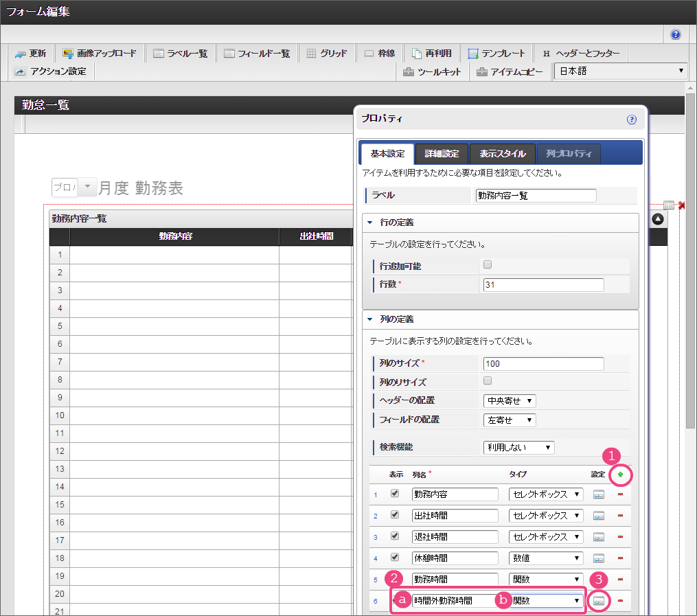
Task: Open the 検索機能 dropdown
Action: 518,447
